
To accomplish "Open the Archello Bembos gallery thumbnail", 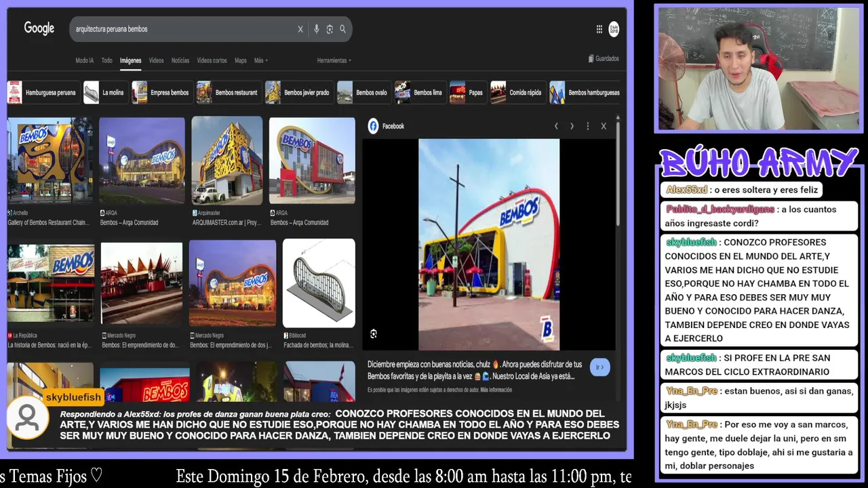I will 50,161.
